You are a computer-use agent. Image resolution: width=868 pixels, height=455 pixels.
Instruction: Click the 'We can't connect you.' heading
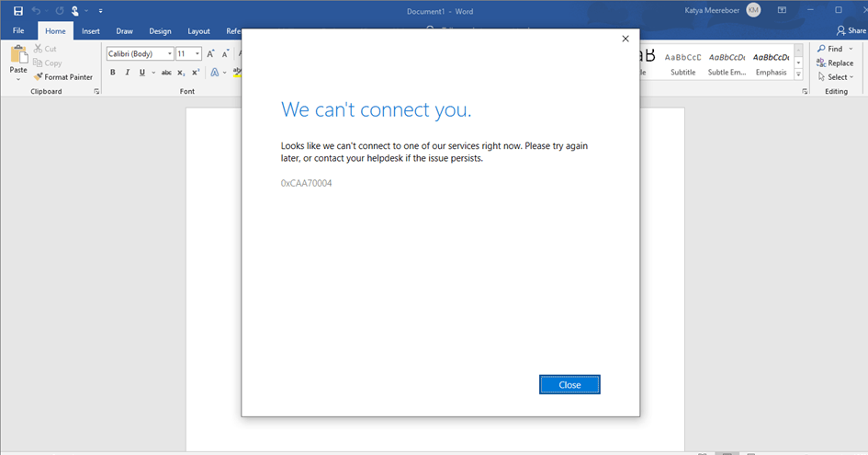point(376,109)
